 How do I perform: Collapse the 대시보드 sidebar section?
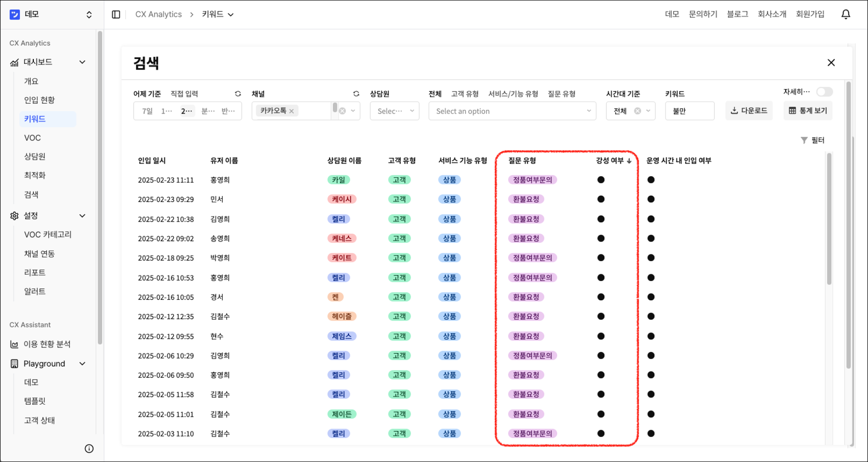pos(82,62)
